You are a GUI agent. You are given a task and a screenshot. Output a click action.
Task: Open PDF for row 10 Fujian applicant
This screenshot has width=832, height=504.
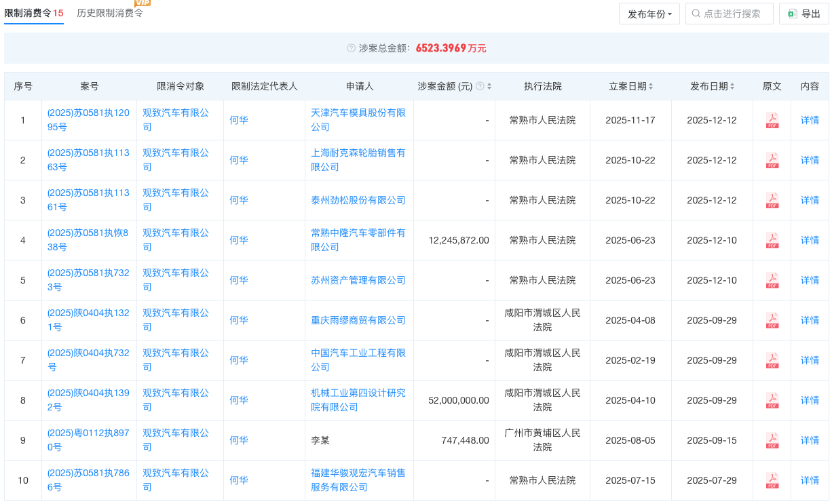click(x=772, y=480)
